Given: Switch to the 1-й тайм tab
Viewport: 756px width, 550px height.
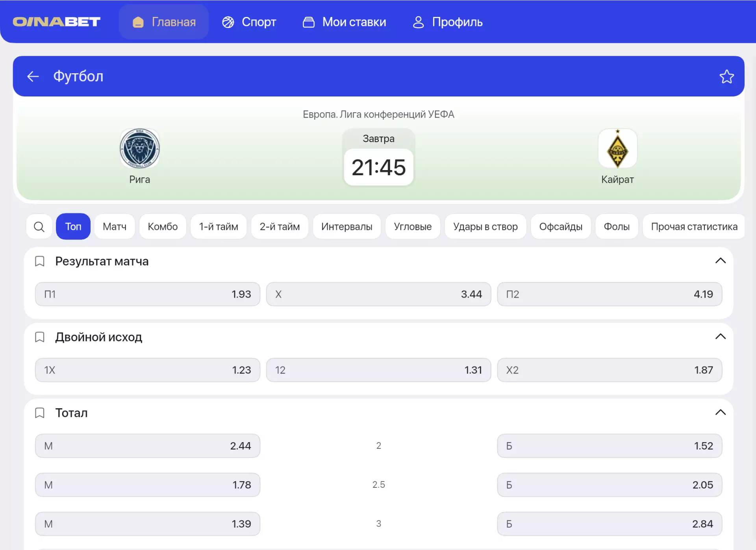Looking at the screenshot, I should coord(219,226).
